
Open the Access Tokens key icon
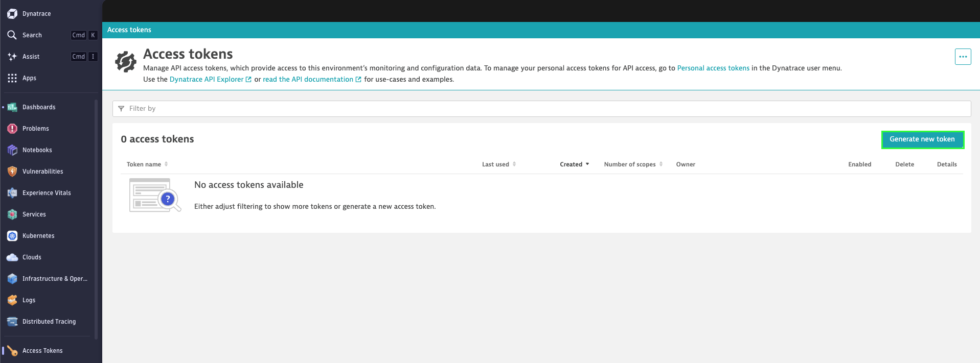12,351
